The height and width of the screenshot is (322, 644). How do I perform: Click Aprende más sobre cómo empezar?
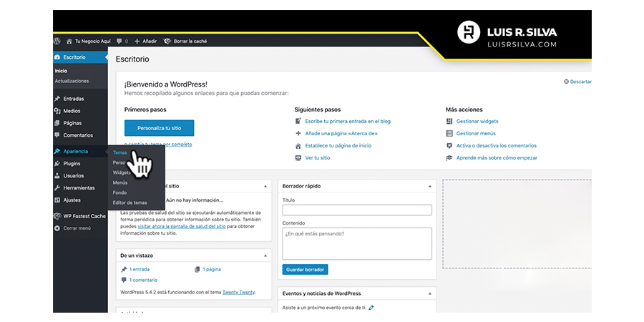[497, 157]
